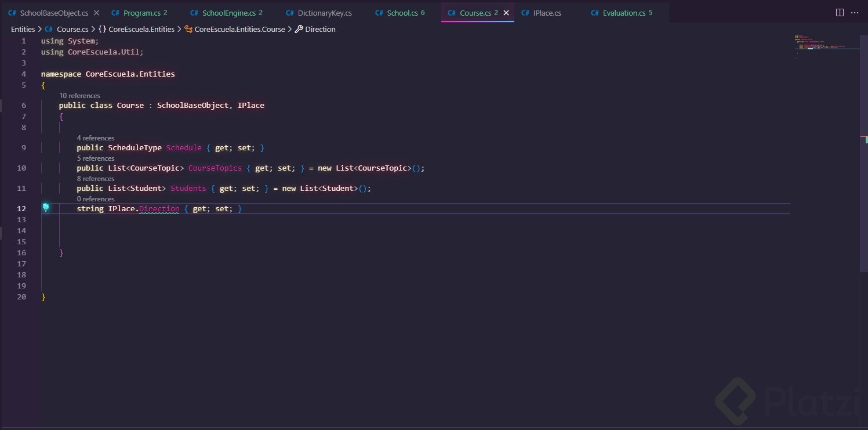This screenshot has width=868, height=430.
Task: Close the Course.cs tab
Action: [x=506, y=13]
